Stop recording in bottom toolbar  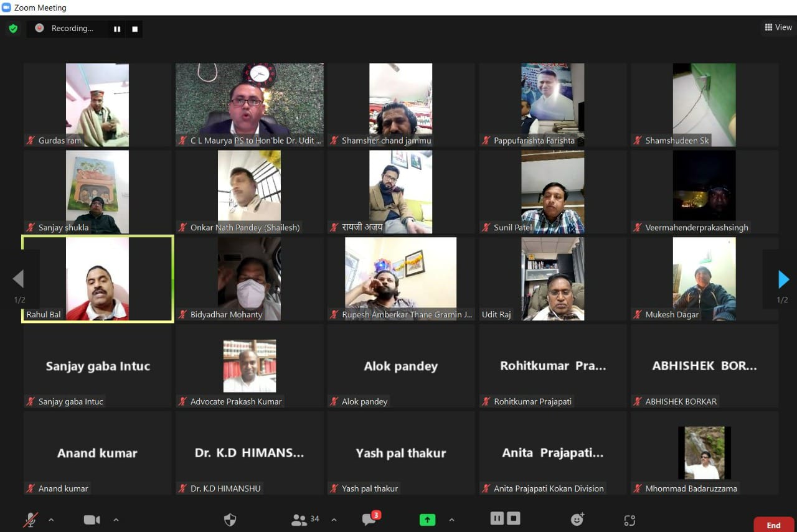[x=513, y=518]
